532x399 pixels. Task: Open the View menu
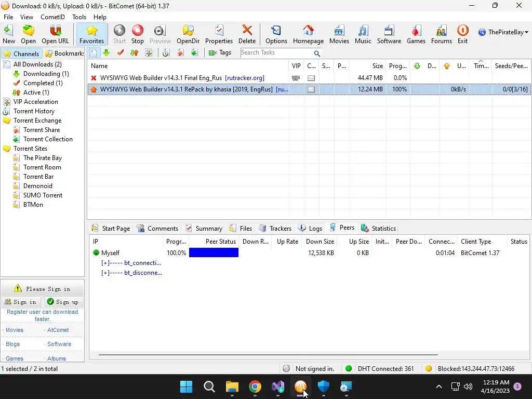click(x=26, y=17)
